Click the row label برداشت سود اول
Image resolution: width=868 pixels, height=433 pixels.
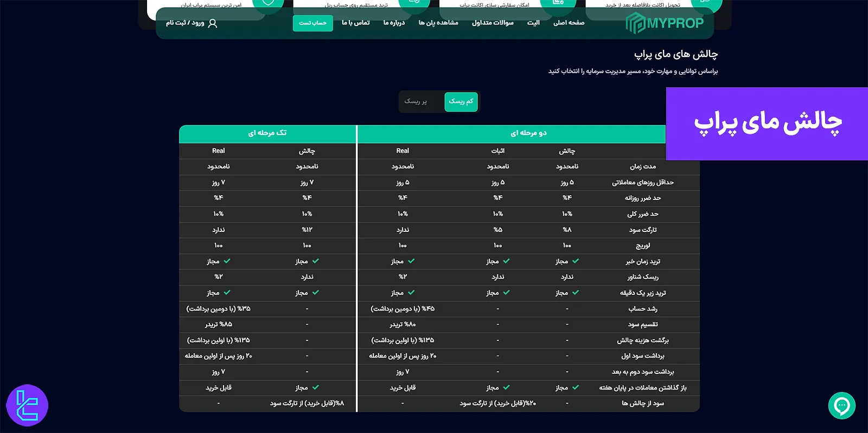pos(643,356)
